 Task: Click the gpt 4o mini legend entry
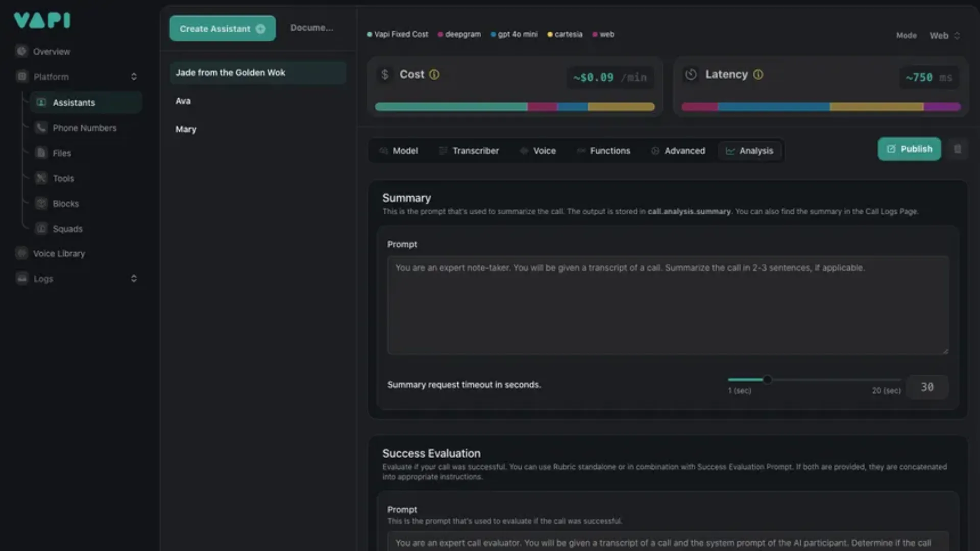pos(514,34)
